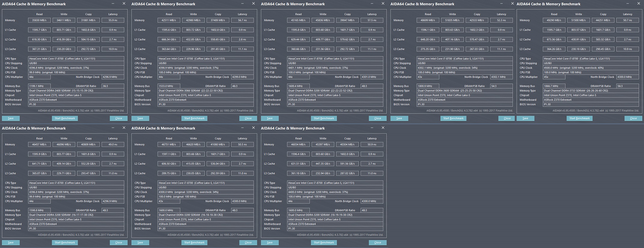Close button in the DDR4-3733 window
Viewport: 644px width, 248px height.
tap(633, 118)
